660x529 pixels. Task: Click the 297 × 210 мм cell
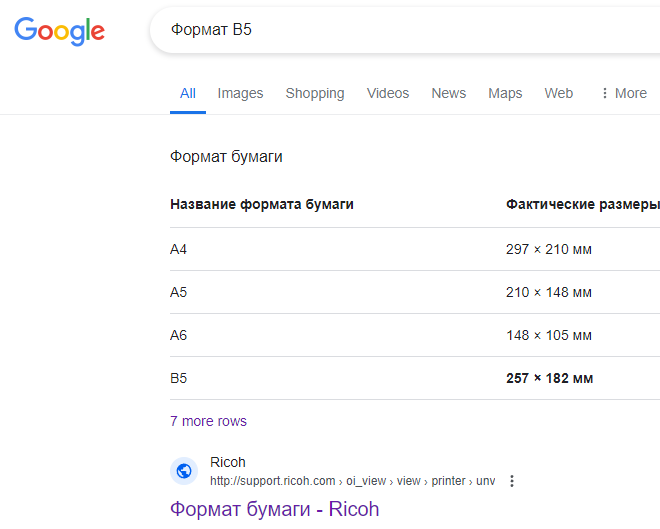(x=549, y=250)
